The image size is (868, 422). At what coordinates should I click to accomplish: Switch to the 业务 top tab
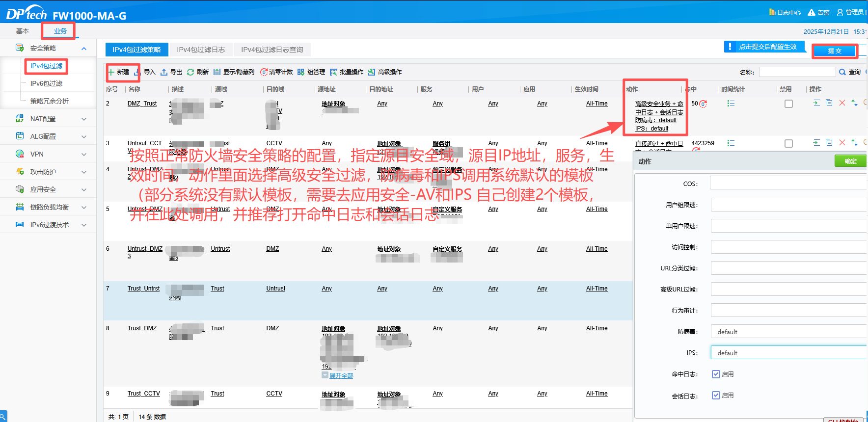pyautogui.click(x=60, y=31)
